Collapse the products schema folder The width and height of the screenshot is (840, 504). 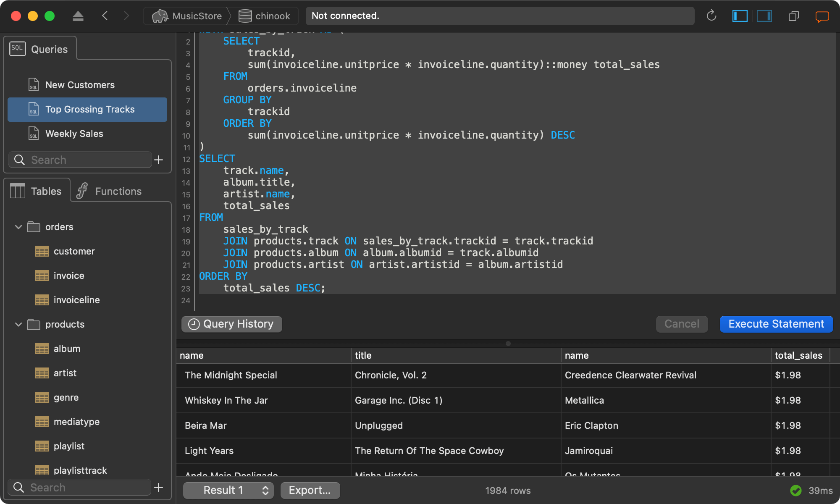[x=18, y=325]
